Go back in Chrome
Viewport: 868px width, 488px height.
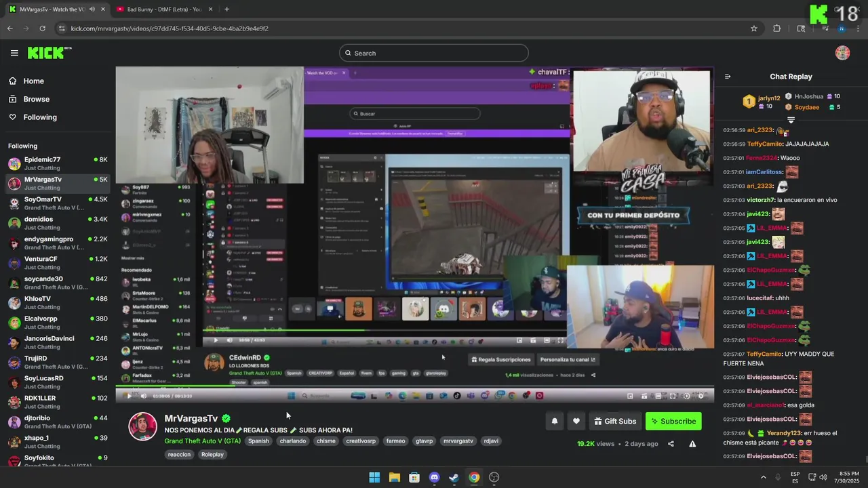[x=9, y=28]
